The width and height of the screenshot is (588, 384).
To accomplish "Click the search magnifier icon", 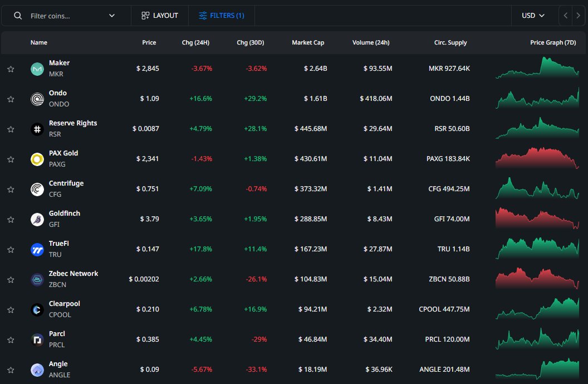I will 18,16.
